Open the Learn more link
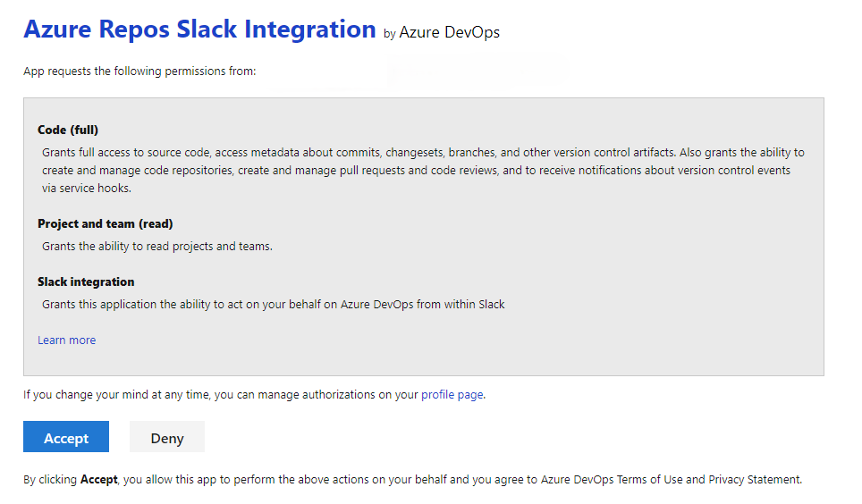This screenshot has width=862, height=504. pyautogui.click(x=66, y=340)
